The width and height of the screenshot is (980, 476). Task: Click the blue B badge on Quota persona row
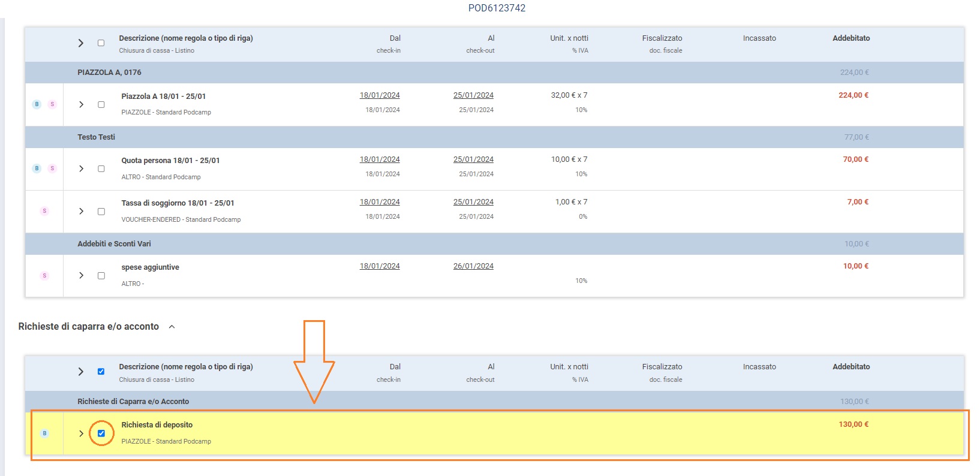(x=37, y=168)
